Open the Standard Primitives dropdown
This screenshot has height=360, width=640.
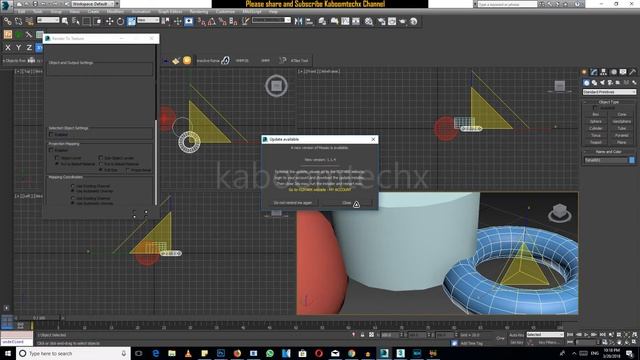tap(609, 92)
